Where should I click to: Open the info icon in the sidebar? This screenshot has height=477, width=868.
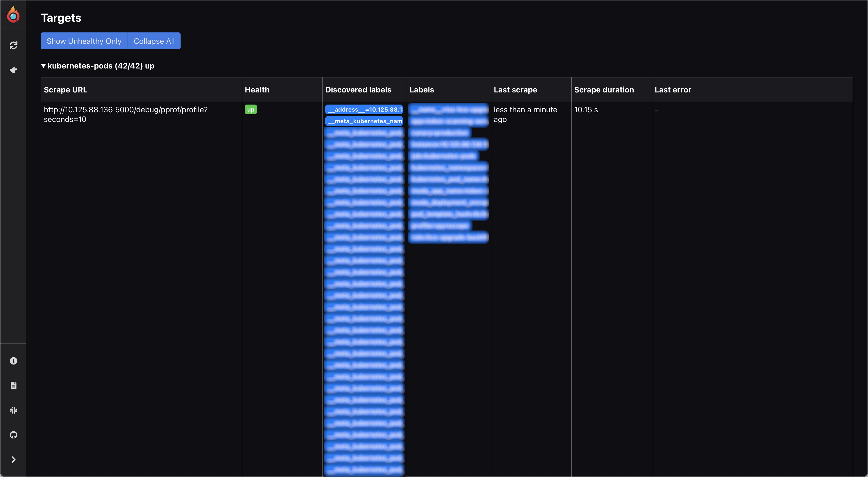coord(14,360)
